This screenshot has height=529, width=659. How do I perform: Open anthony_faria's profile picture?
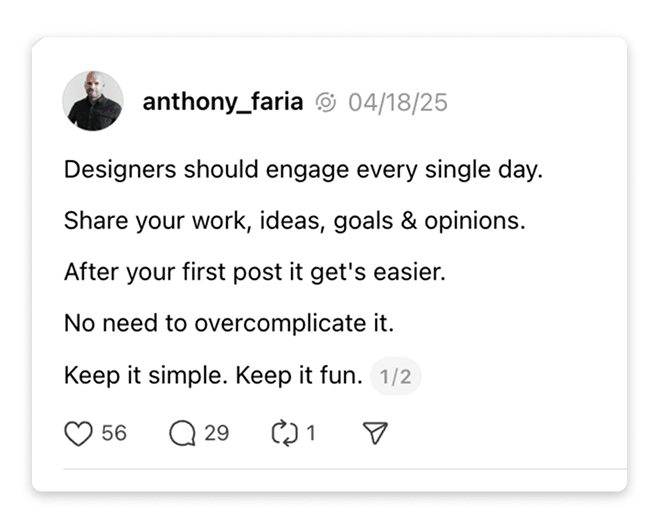click(93, 101)
